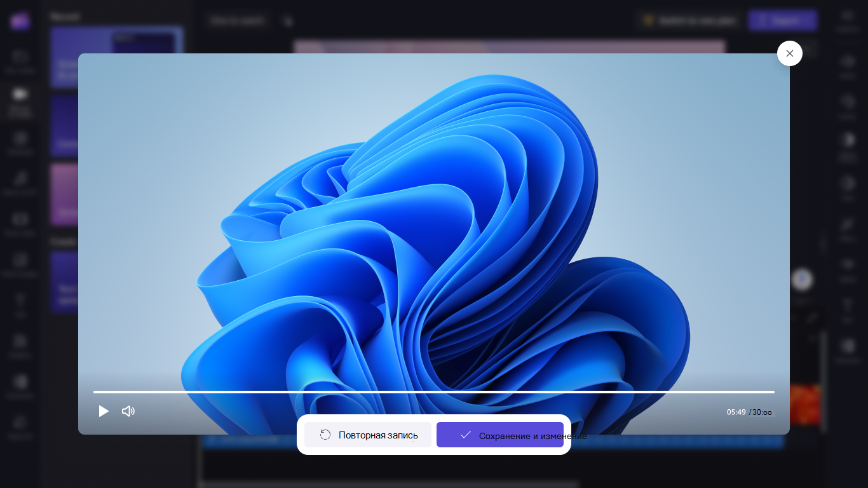Close the recording preview dialog
This screenshot has width=868, height=488.
[790, 53]
